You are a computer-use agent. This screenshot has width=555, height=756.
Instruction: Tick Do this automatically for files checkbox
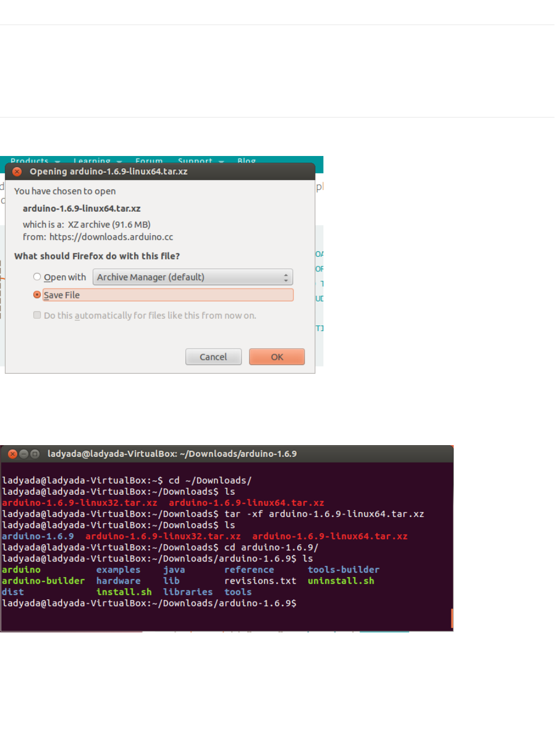[37, 315]
